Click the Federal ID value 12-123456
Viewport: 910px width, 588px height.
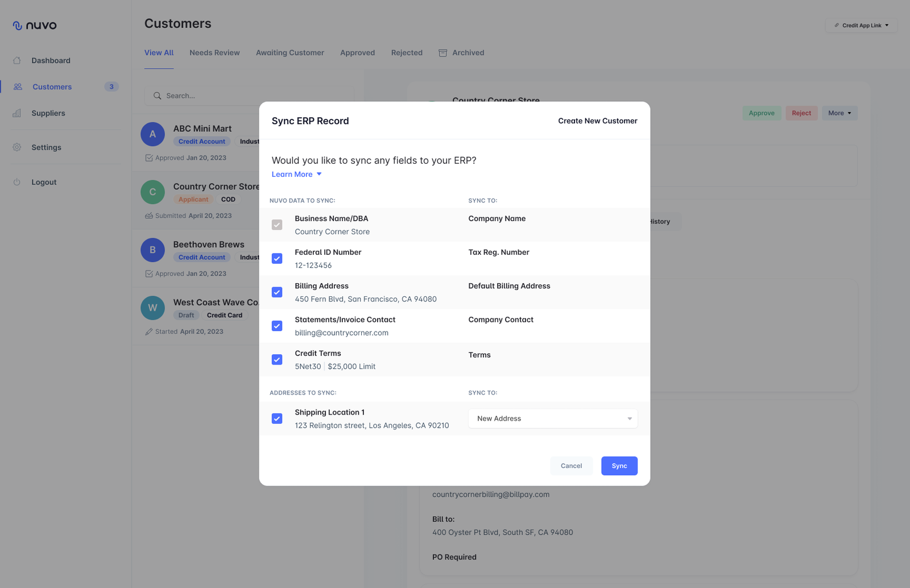[x=313, y=266]
